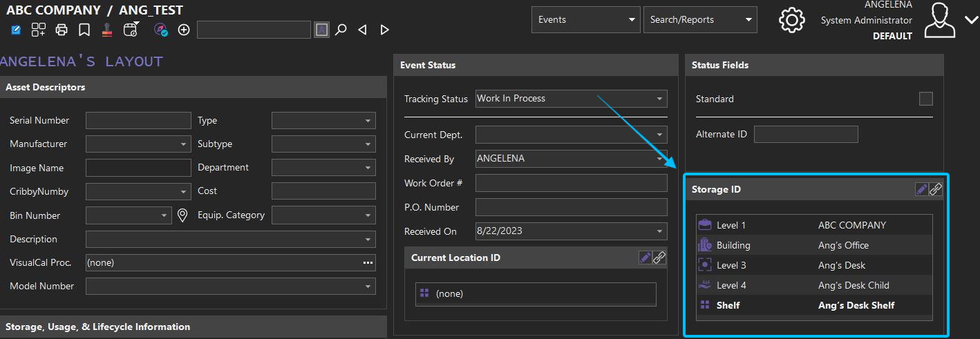The image size is (980, 339).
Task: Click the bookmark icon in the toolbar
Action: tap(84, 30)
